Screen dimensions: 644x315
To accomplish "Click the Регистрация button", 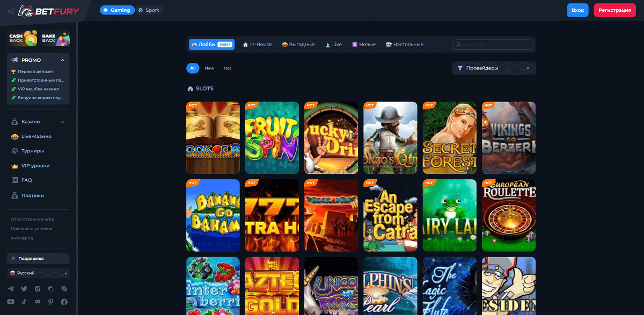I will [x=615, y=10].
